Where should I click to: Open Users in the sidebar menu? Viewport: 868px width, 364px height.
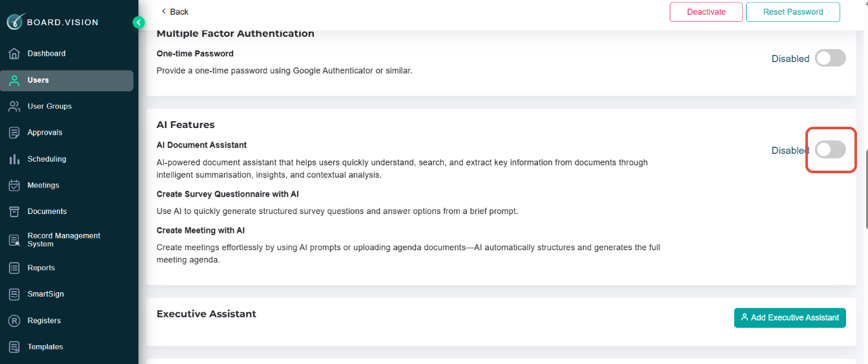tap(38, 80)
